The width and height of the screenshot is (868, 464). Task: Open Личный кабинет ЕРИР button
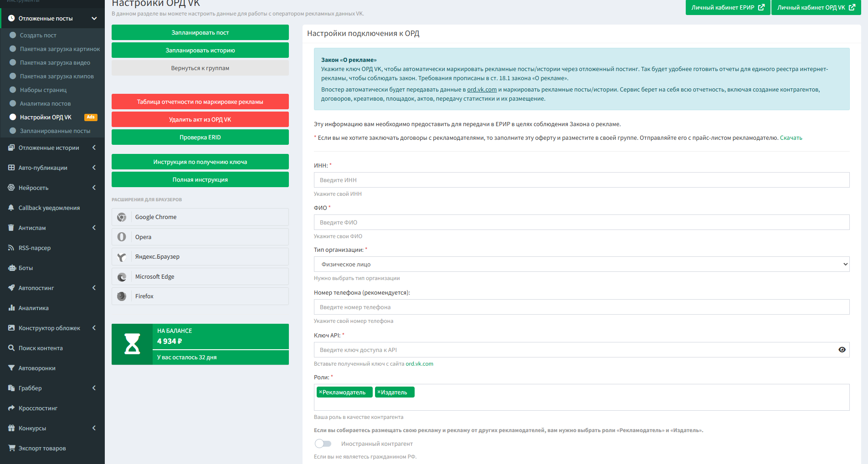tap(727, 8)
